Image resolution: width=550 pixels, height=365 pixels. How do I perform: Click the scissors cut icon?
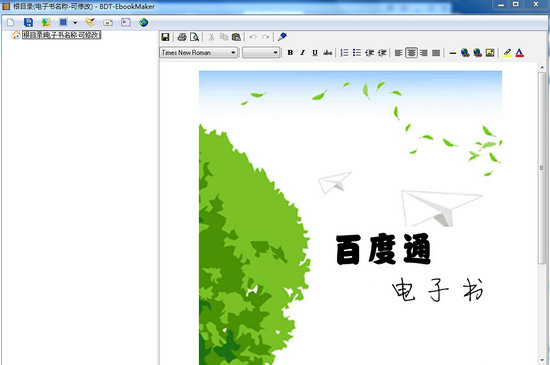[211, 37]
